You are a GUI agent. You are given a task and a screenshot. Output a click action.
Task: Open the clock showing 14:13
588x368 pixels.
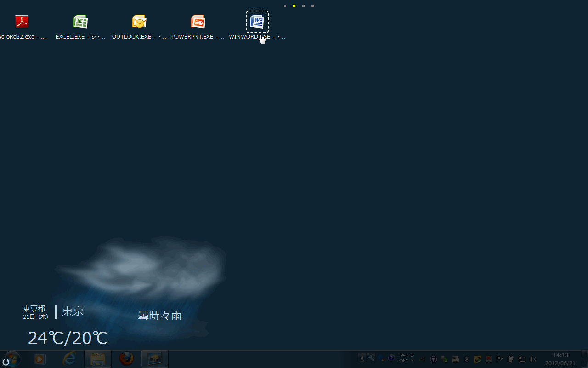[560, 355]
